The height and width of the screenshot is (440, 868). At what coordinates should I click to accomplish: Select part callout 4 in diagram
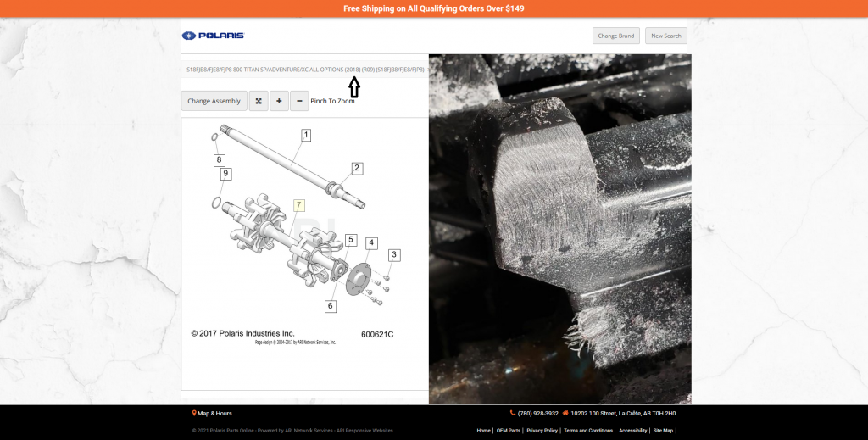click(x=370, y=243)
